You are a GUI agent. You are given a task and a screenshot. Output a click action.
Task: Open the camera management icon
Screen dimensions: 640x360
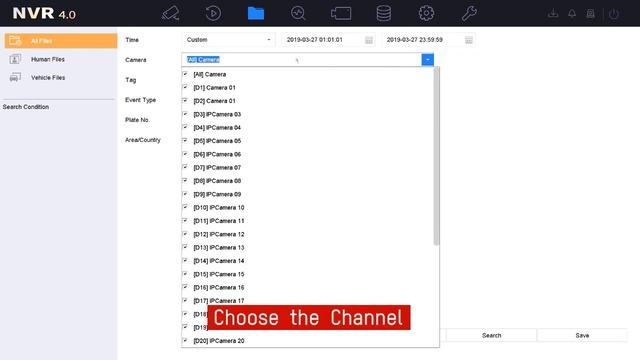click(341, 13)
